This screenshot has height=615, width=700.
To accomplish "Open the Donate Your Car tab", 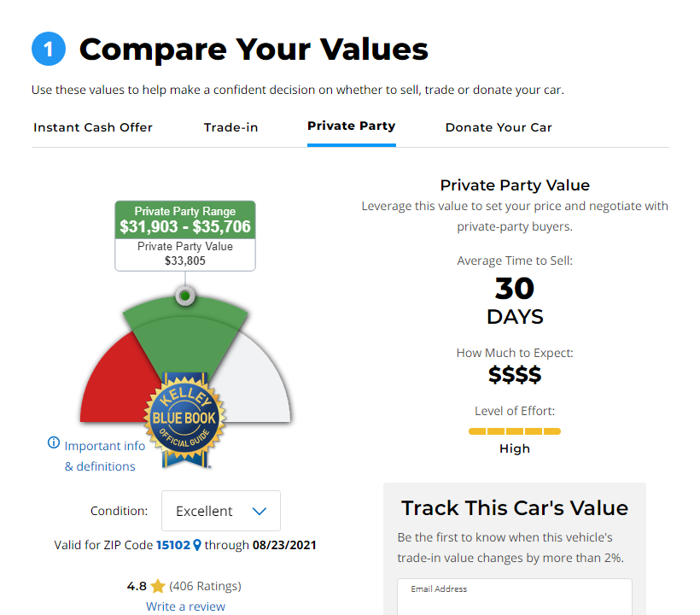I will click(x=499, y=127).
